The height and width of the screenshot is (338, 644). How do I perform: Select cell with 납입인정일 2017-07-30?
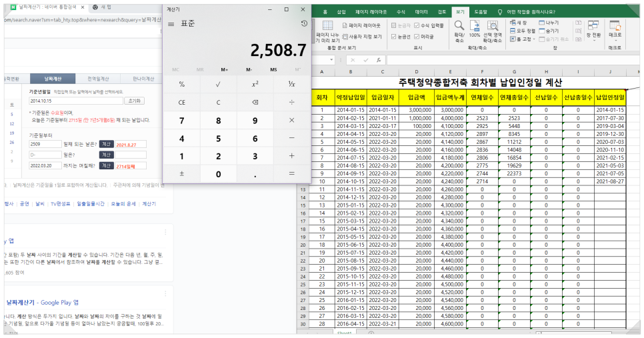click(610, 118)
